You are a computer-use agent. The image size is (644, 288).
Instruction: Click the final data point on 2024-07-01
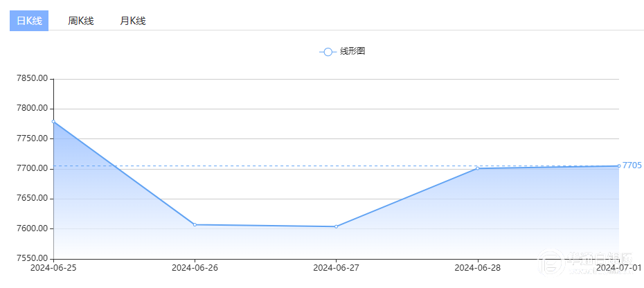point(618,166)
